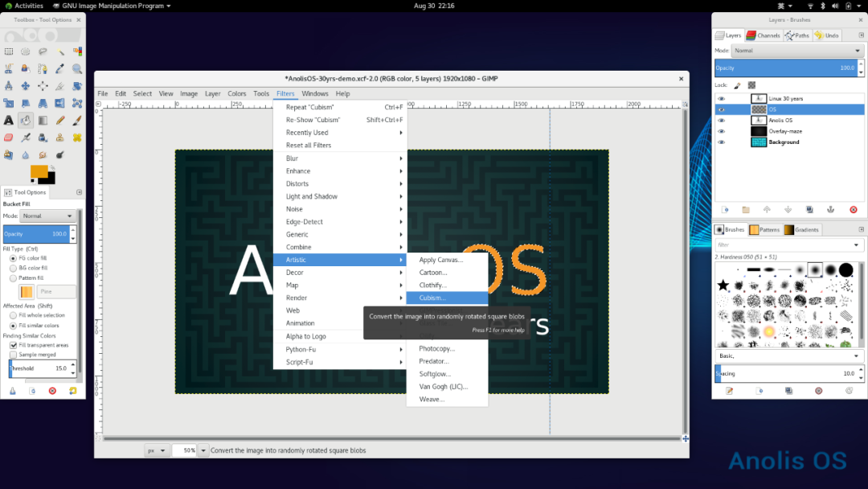Image resolution: width=868 pixels, height=489 pixels.
Task: Switch to the Paths tab
Action: [796, 35]
